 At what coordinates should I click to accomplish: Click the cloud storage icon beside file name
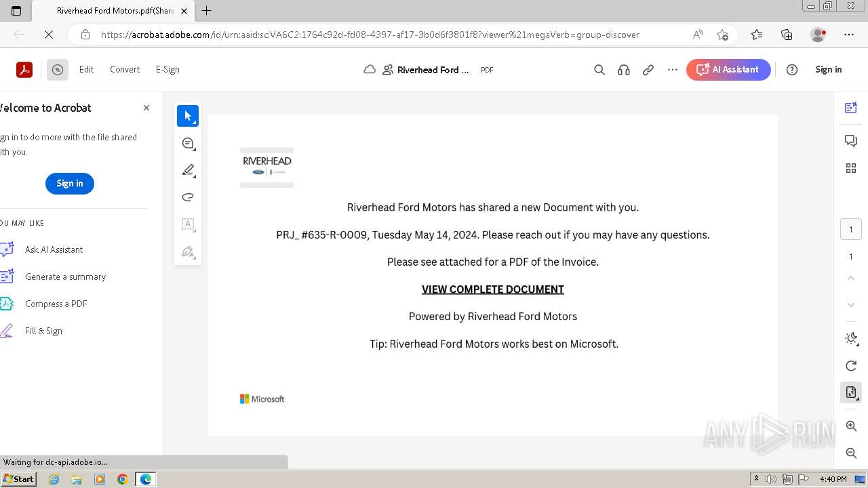[x=370, y=70]
